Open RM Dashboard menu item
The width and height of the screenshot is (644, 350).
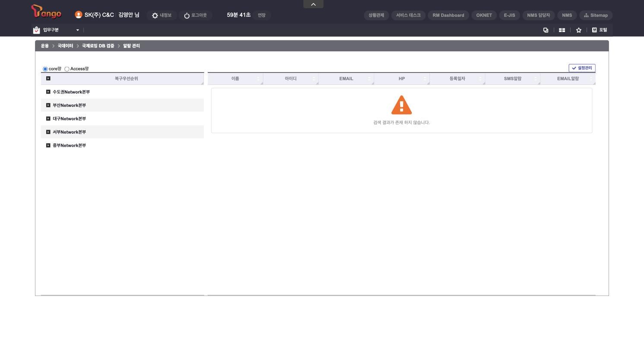click(x=448, y=15)
